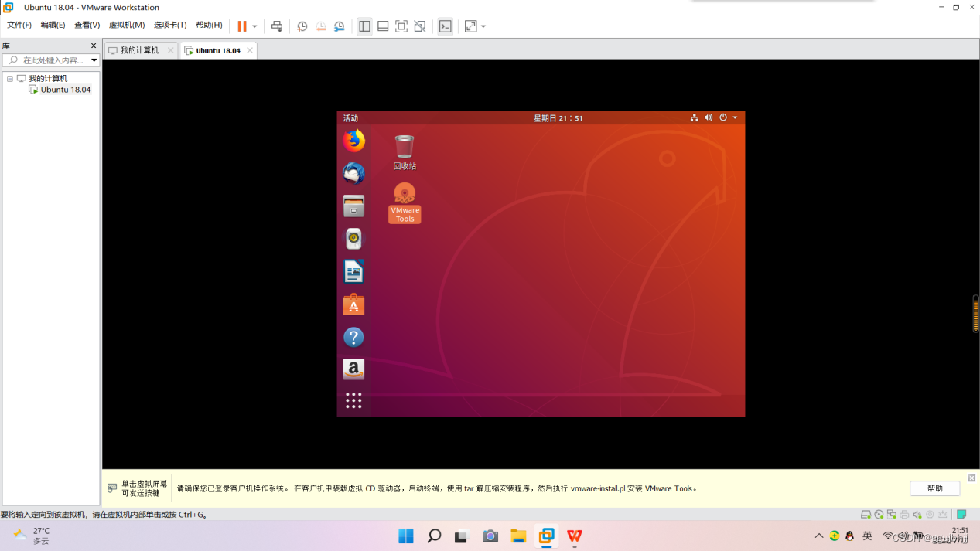Select the Ubuntu 18.04 tab

[218, 50]
